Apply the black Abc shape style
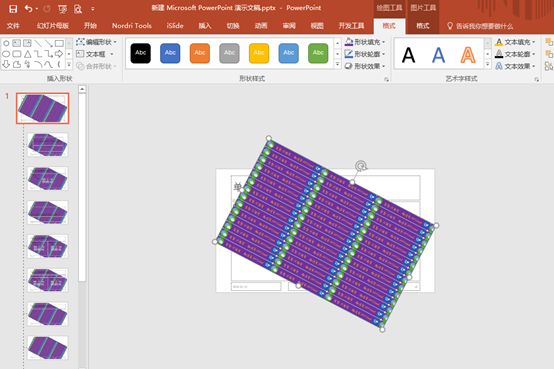The width and height of the screenshot is (554, 369). [141, 53]
